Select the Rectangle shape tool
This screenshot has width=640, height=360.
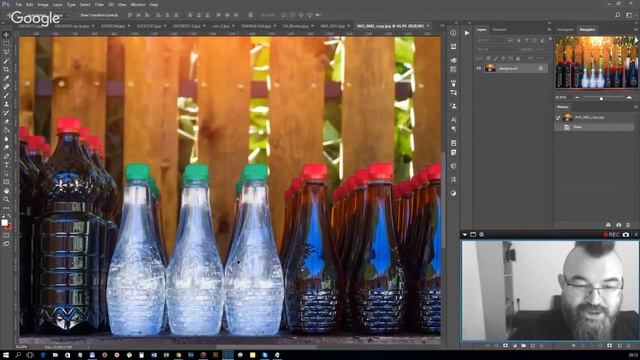(x=6, y=182)
